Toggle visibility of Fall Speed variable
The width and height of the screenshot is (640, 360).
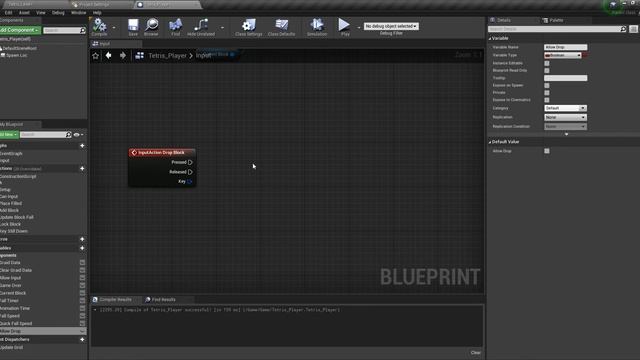pos(82,316)
